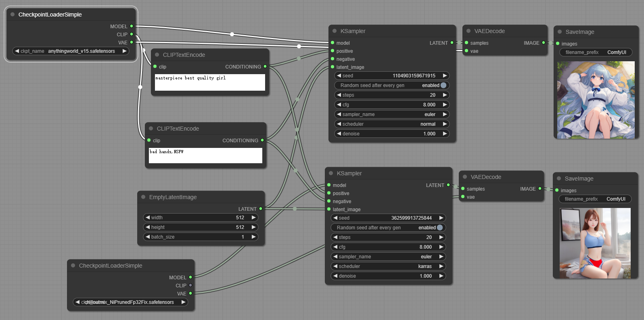Click the top KSampler denoise slider field
The image size is (644, 320).
point(392,134)
